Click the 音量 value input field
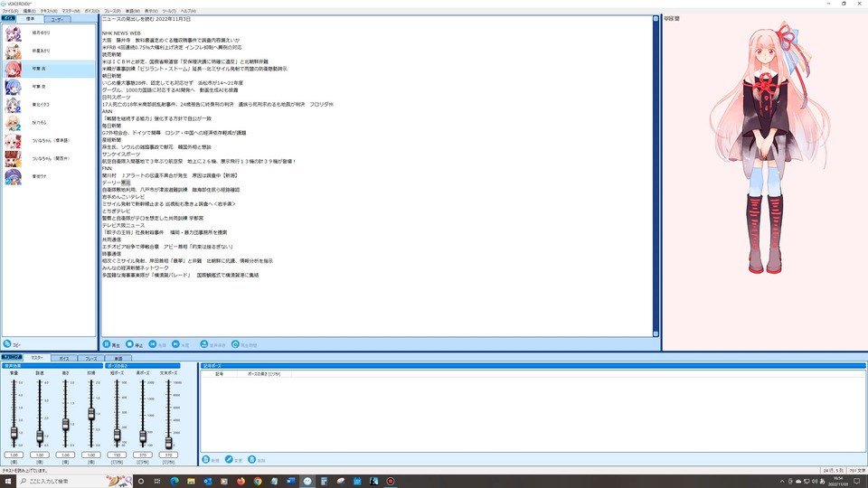 tap(14, 455)
